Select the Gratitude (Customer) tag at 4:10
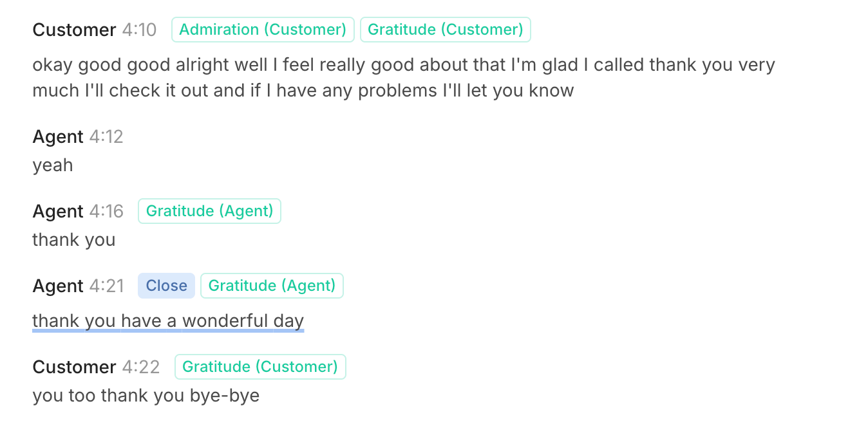This screenshot has height=435, width=868. pos(445,30)
